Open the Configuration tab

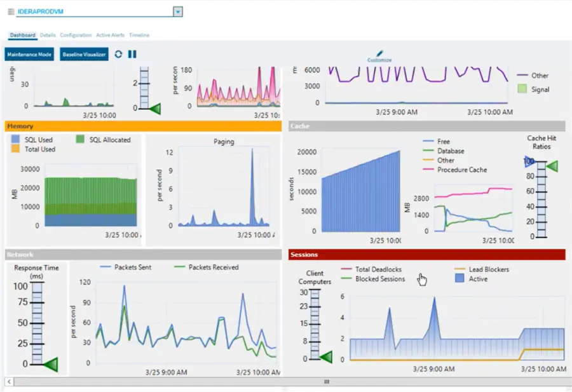click(x=76, y=36)
